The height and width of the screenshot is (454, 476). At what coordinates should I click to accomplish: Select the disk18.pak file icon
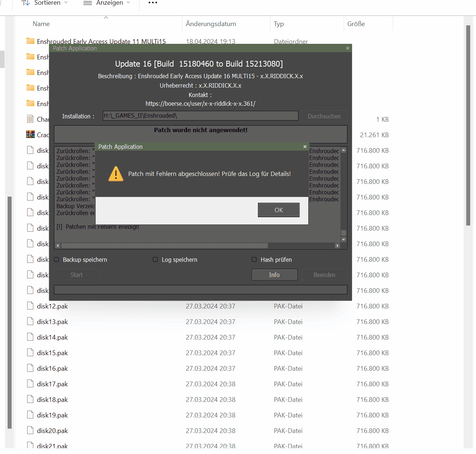point(30,399)
